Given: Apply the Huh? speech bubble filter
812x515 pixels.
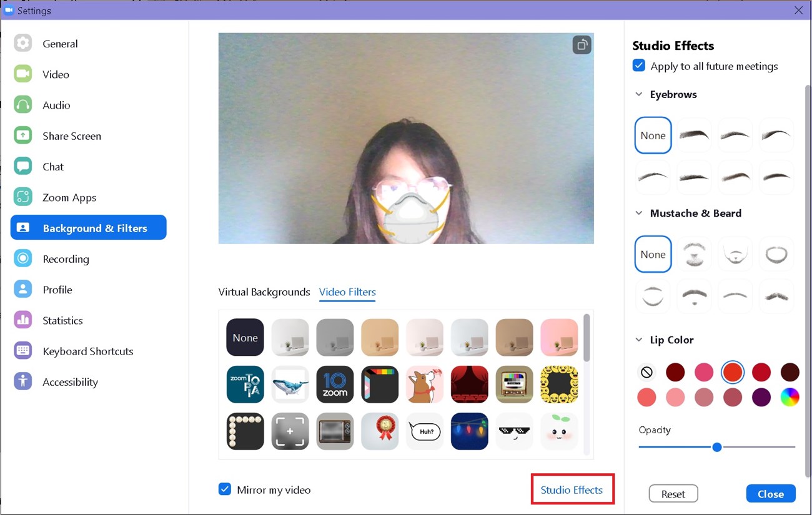Looking at the screenshot, I should pos(425,431).
